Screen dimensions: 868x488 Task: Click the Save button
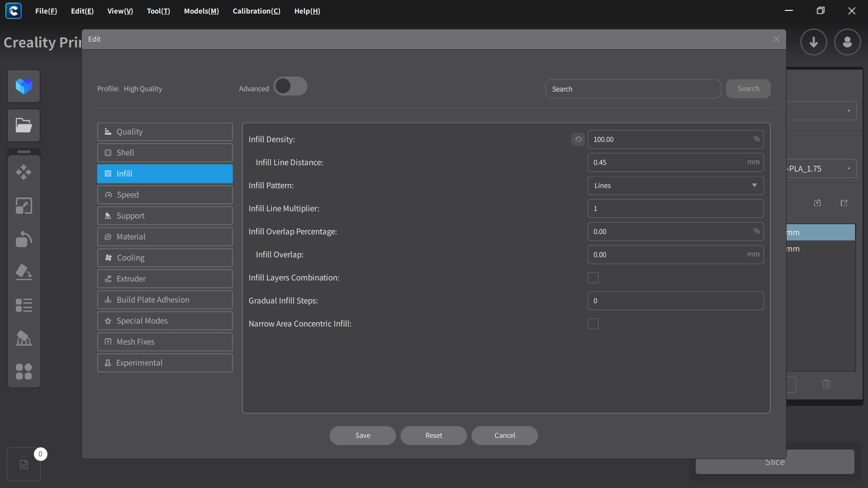[x=363, y=436]
